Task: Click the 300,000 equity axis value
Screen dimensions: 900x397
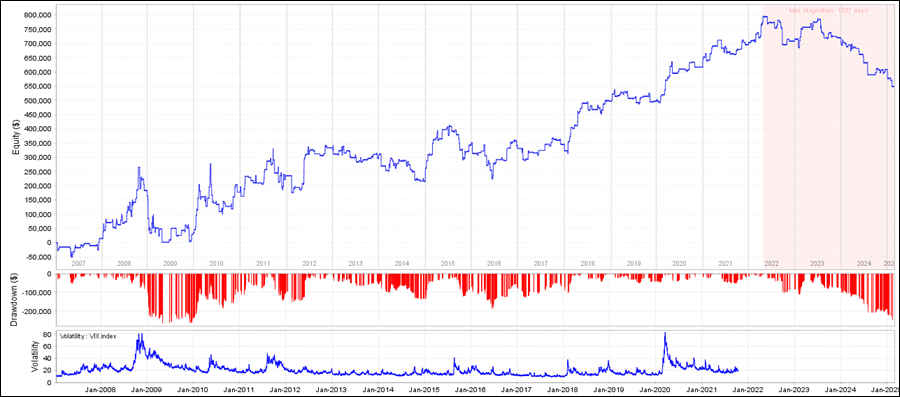Action: [37, 157]
